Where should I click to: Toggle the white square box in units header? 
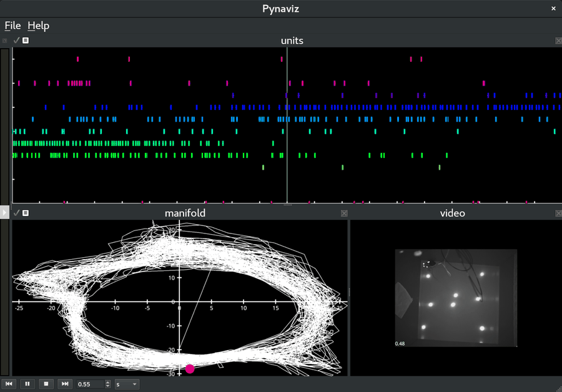coord(26,41)
